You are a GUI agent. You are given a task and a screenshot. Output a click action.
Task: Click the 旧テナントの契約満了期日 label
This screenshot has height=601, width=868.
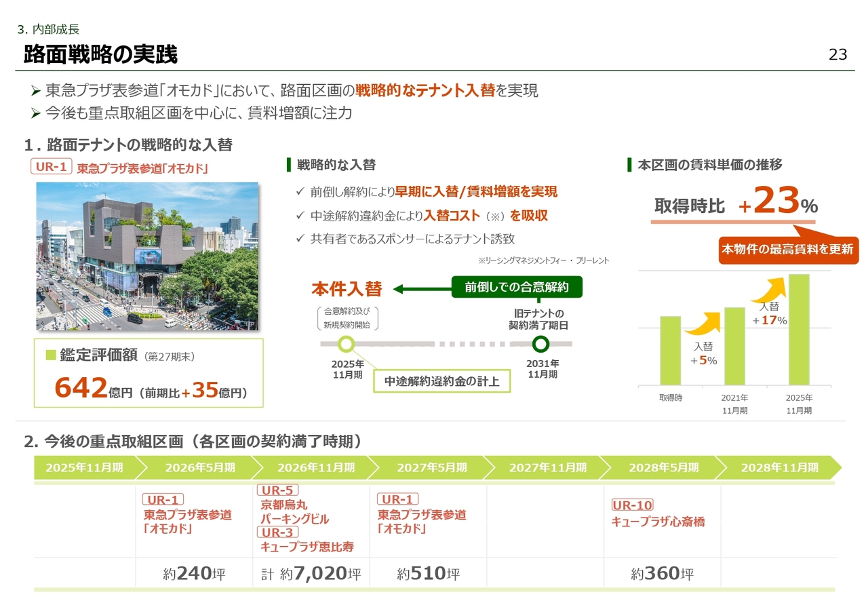point(538,319)
